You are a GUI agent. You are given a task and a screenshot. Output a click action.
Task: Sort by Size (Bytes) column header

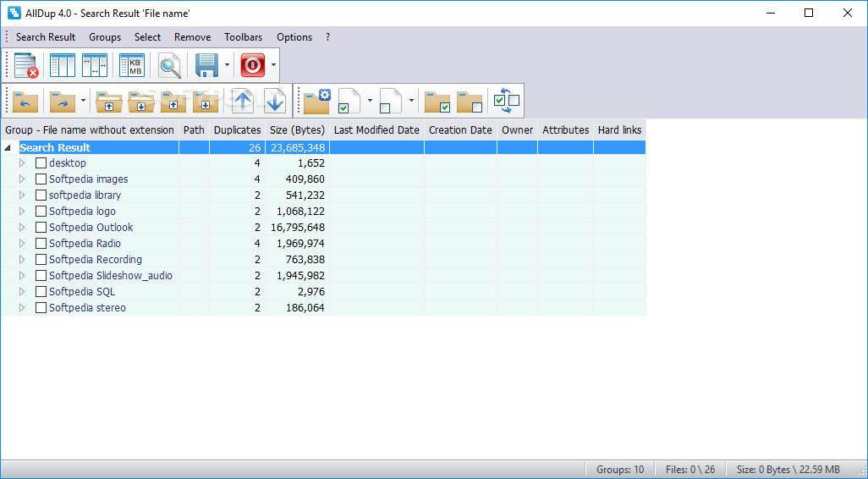point(297,130)
